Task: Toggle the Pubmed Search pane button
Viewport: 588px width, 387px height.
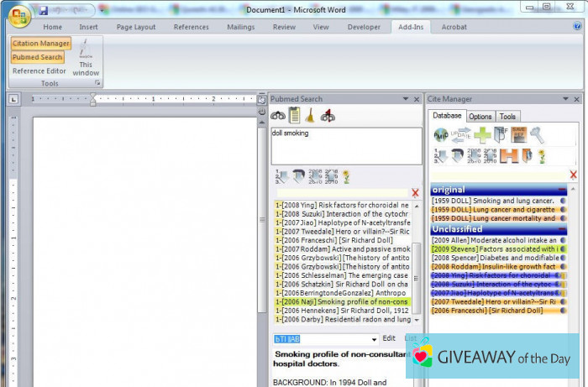Action: pos(38,57)
